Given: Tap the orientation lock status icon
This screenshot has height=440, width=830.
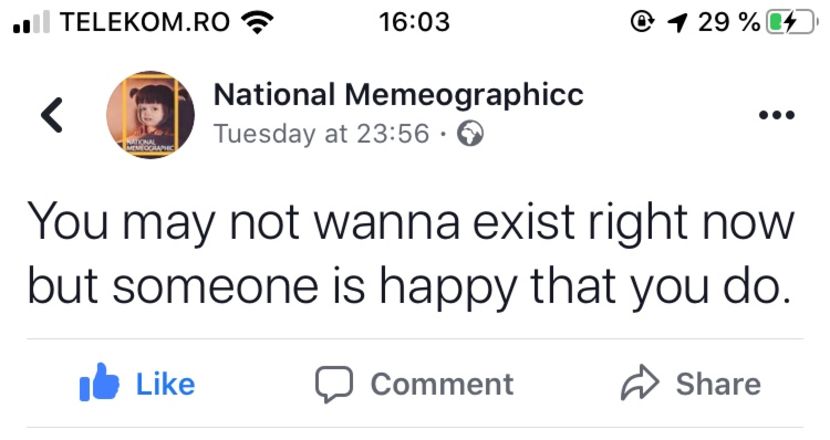Looking at the screenshot, I should [x=645, y=22].
